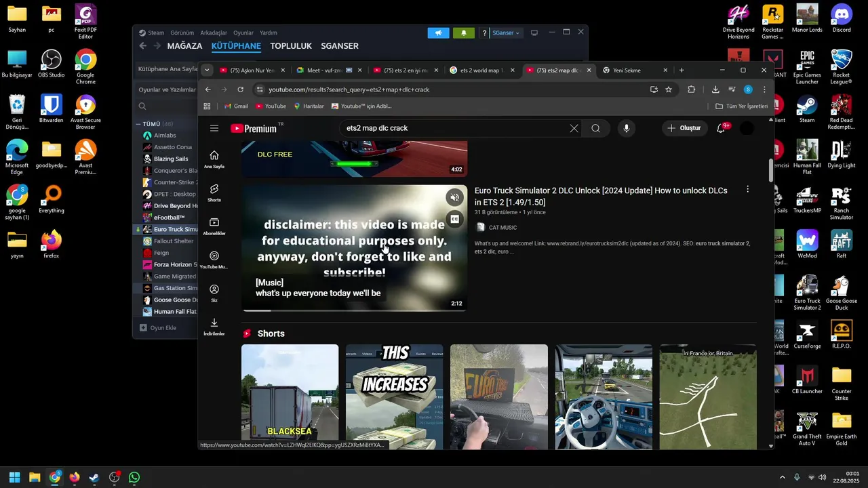Viewport: 868px width, 488px height.
Task: Open the Oyunlar ve Yazılımlar filter dropdown
Action: (167, 89)
